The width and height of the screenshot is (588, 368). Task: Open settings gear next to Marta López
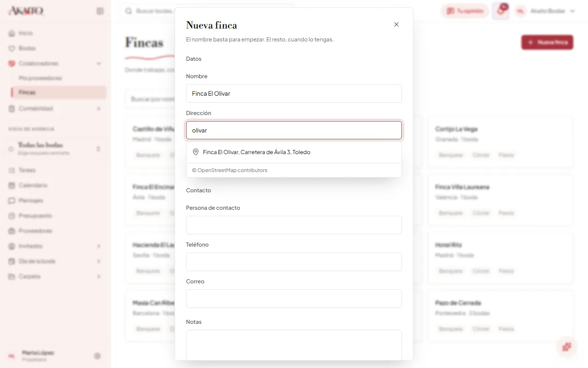(97, 356)
